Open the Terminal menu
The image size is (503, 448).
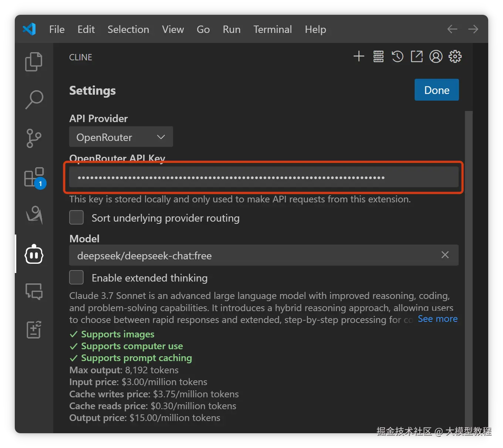[273, 29]
